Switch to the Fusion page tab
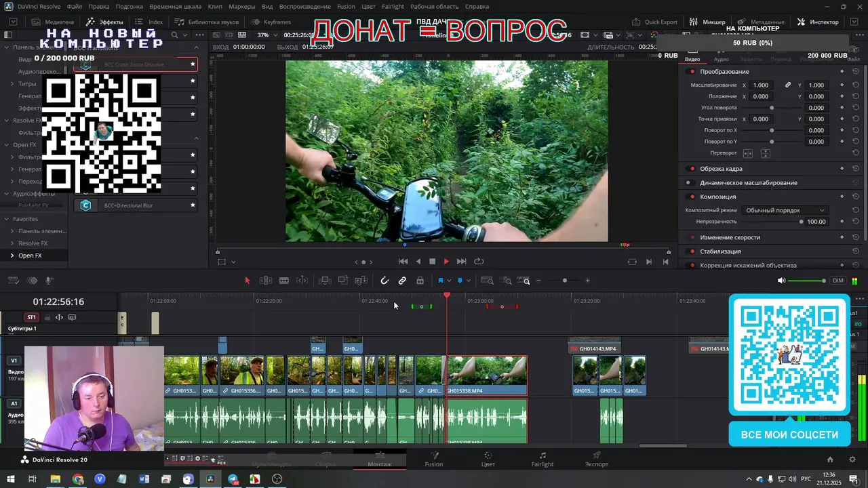The height and width of the screenshot is (488, 868). pos(434,460)
